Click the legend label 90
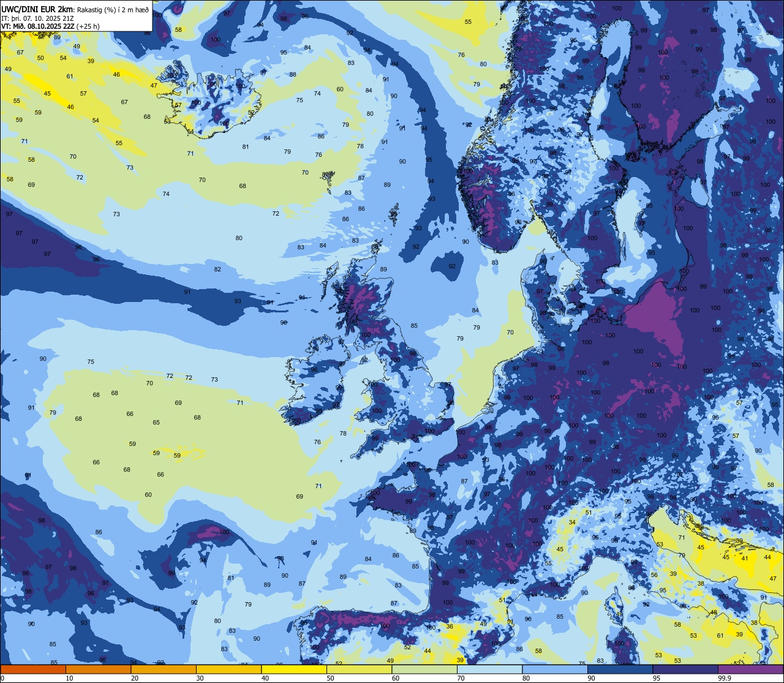The width and height of the screenshot is (784, 683). point(591,678)
